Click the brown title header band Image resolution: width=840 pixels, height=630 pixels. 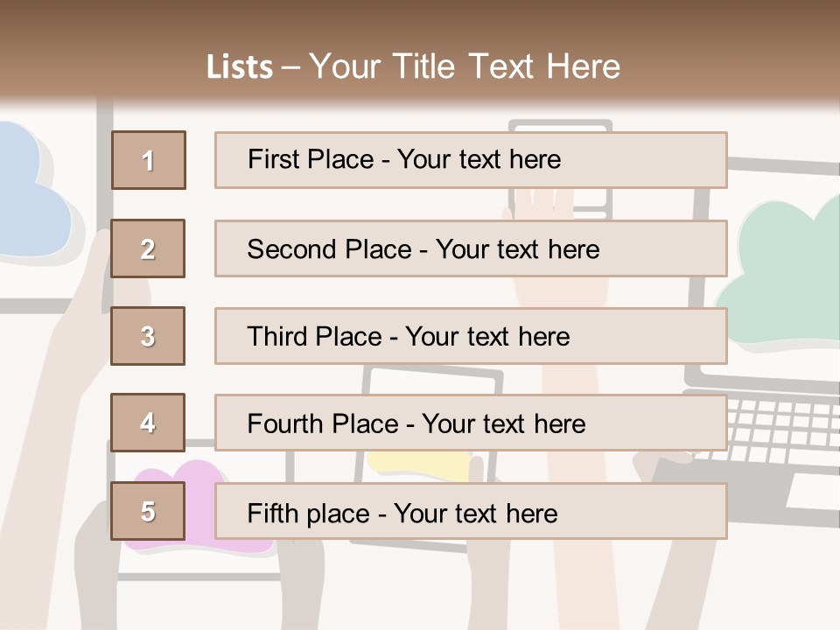coord(420,26)
